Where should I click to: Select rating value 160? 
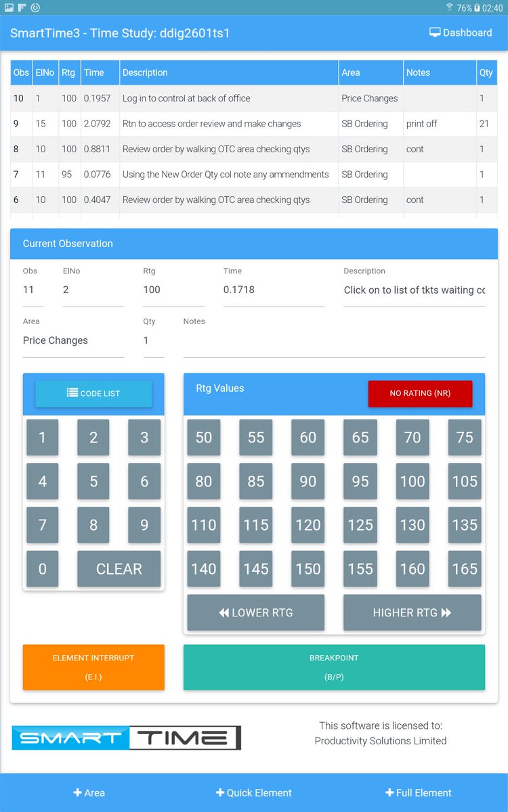click(x=412, y=569)
